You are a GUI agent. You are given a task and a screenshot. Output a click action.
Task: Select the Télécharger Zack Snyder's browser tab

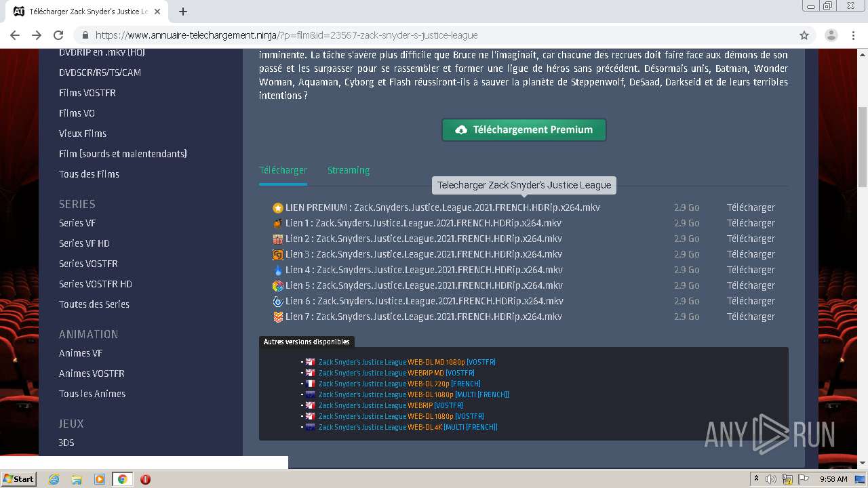[88, 12]
